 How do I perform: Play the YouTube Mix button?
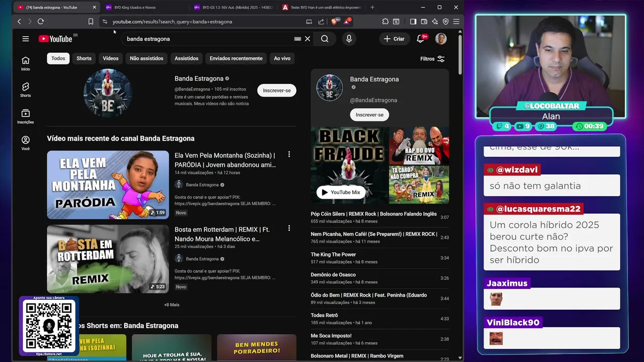point(341,192)
